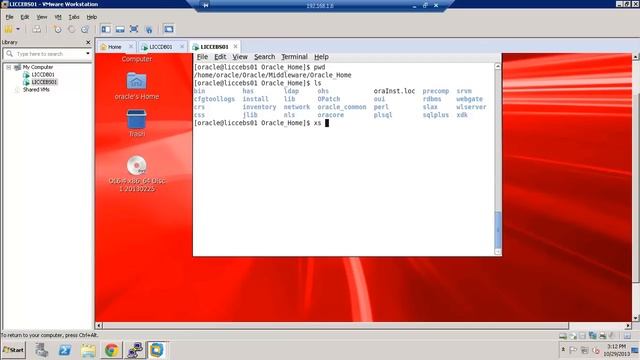Open the Library search options dropdown arrow
640x360 pixels.
[x=88, y=54]
